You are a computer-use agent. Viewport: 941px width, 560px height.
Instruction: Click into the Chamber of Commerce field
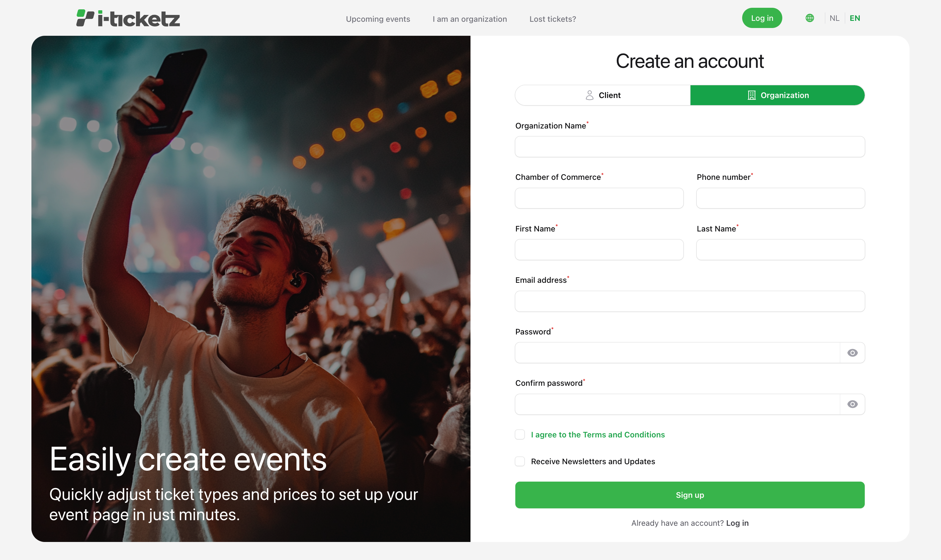tap(599, 198)
